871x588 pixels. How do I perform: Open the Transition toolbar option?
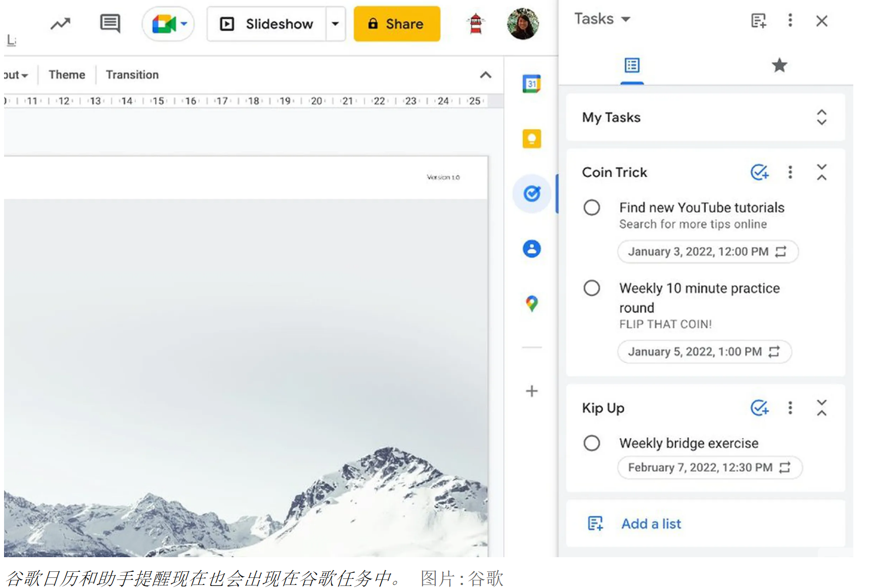132,75
